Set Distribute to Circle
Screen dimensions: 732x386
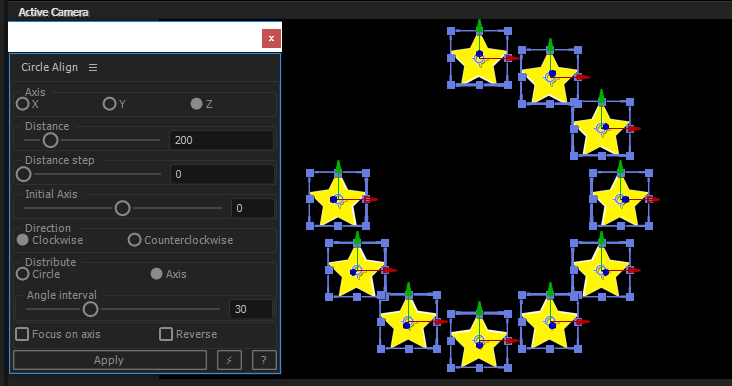(22, 274)
